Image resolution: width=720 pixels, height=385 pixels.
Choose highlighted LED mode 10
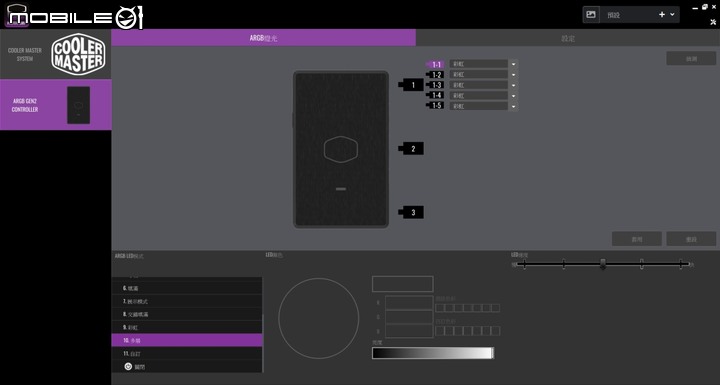coord(187,340)
